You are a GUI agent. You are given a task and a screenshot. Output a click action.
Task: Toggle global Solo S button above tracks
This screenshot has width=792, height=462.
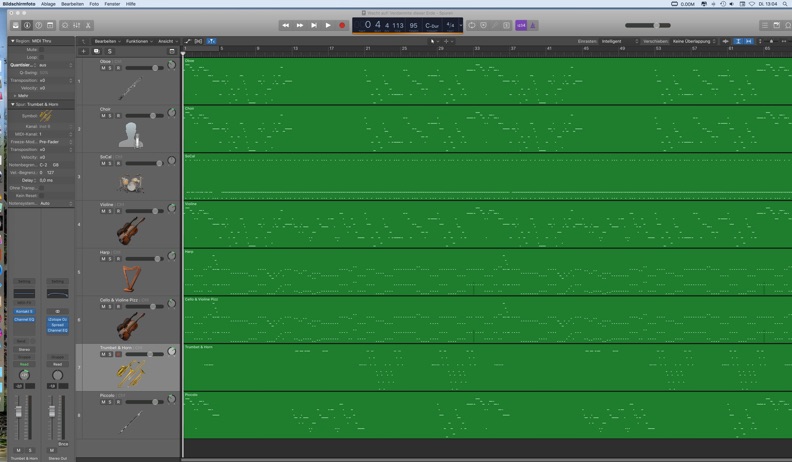tap(110, 51)
